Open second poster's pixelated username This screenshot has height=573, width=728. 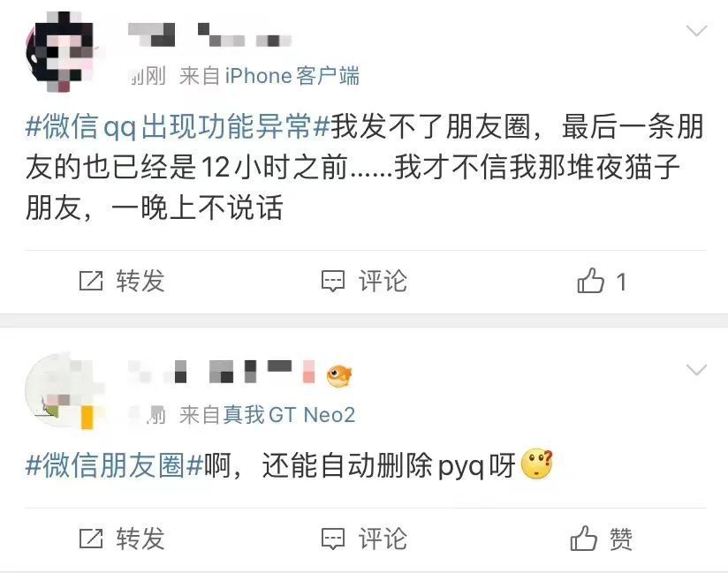coord(222,371)
